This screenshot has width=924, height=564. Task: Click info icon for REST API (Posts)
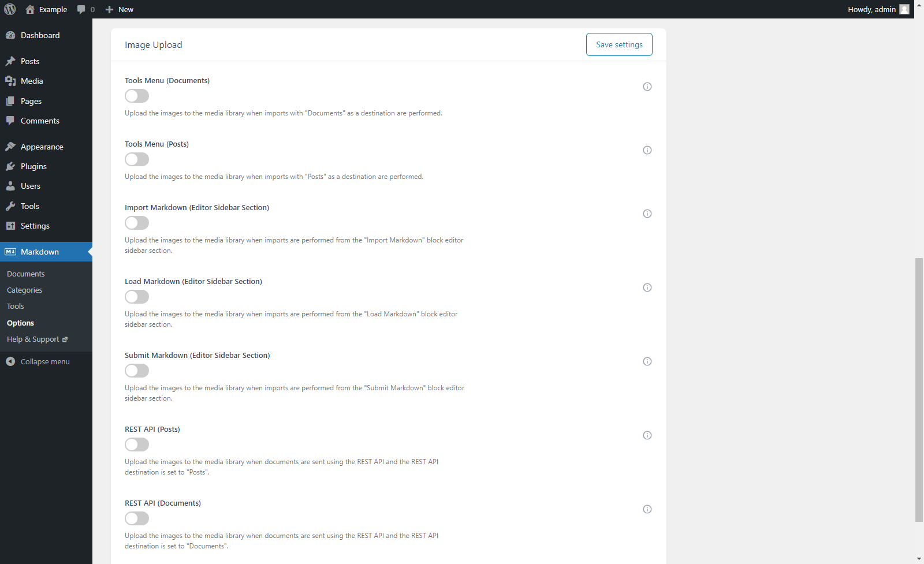[647, 435]
